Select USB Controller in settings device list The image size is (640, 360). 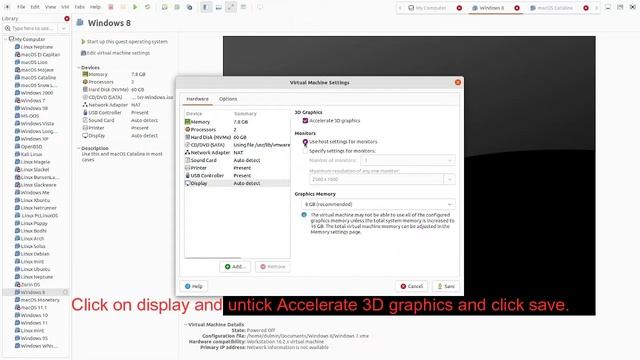(237, 176)
